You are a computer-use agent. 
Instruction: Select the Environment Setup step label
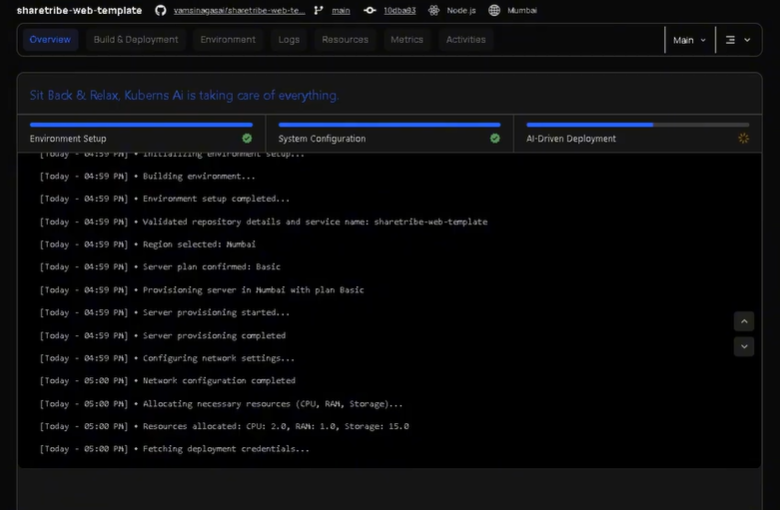click(68, 139)
